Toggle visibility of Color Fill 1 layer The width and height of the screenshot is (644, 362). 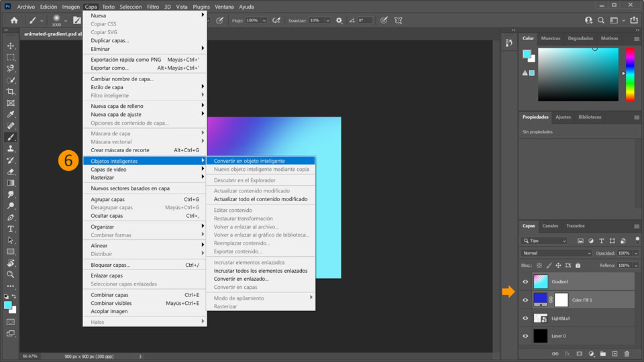coord(526,300)
